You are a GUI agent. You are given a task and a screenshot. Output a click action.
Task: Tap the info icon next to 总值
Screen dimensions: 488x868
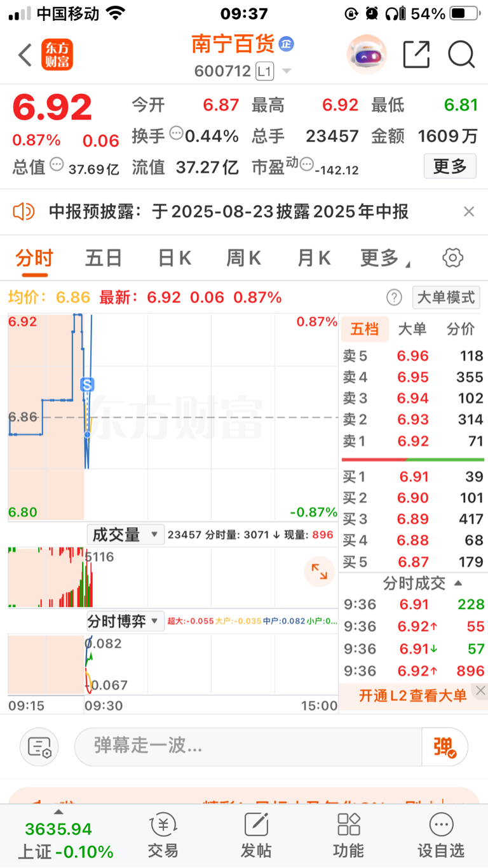57,165
